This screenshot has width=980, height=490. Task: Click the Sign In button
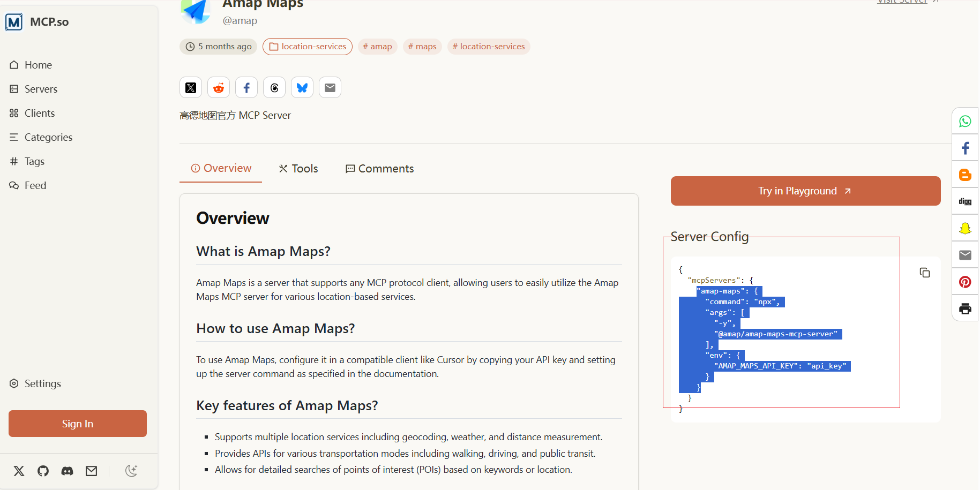(x=78, y=424)
